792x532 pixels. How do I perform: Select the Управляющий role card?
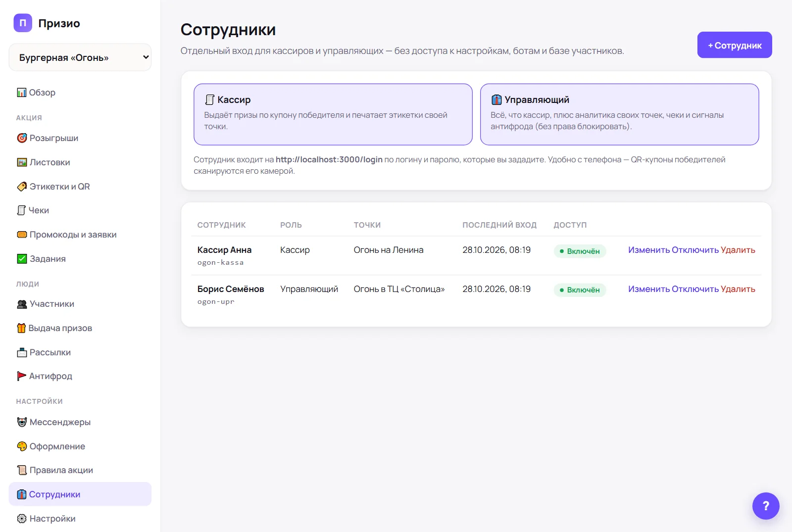point(620,114)
